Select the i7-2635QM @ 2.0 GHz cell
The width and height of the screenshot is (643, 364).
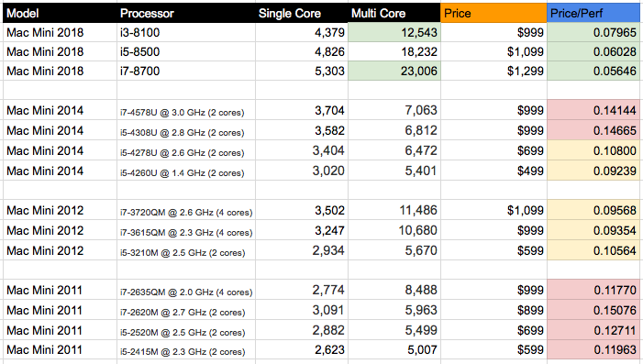coord(186,291)
